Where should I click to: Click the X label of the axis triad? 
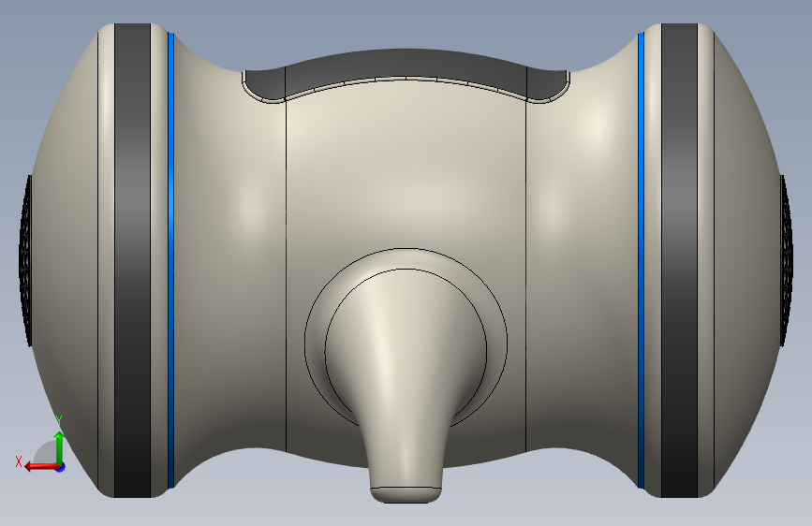(19, 461)
